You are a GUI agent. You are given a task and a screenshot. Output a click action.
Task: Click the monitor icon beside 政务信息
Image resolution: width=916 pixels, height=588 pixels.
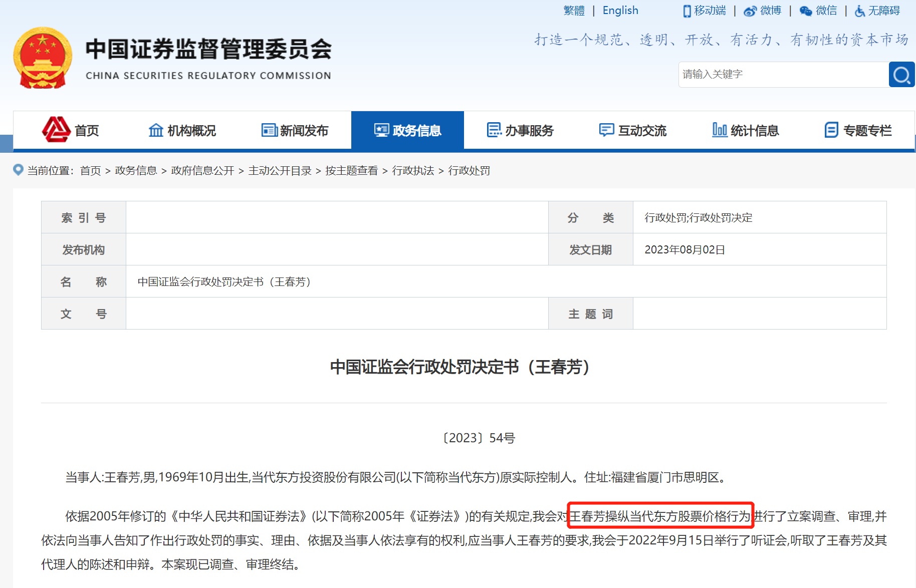[x=382, y=130]
